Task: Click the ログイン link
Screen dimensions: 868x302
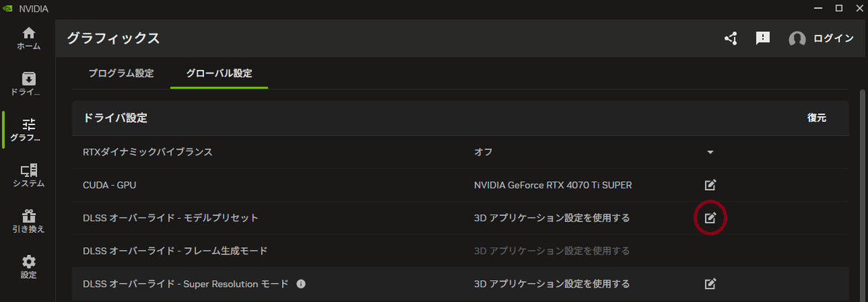Action: [833, 39]
